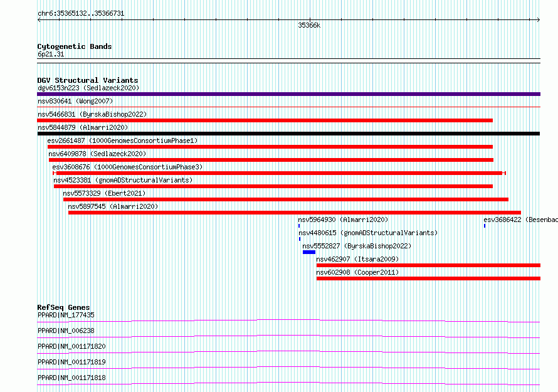This screenshot has height=392, width=558.
Task: Open the nsv5573329 (Ebert2021) variant label
Action: point(104,193)
